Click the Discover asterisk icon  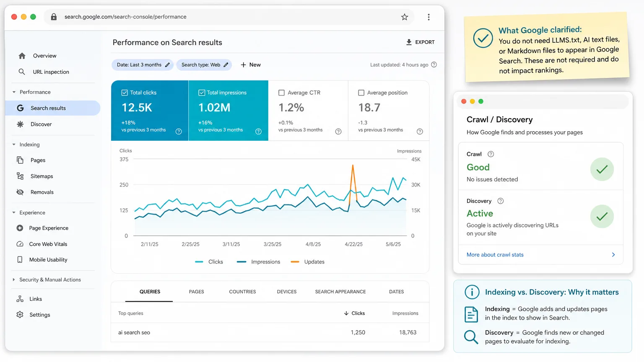20,124
